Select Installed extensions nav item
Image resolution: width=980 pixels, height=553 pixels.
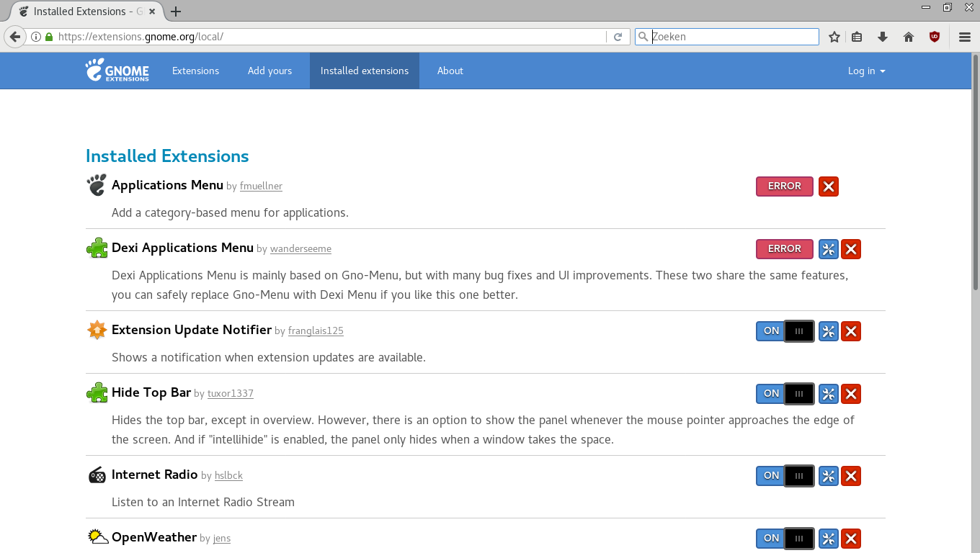pos(365,71)
